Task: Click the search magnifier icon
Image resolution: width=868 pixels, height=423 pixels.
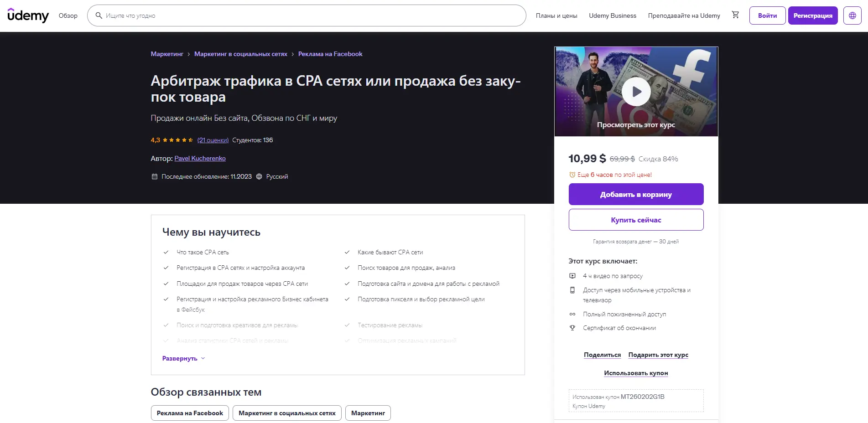Action: [99, 15]
